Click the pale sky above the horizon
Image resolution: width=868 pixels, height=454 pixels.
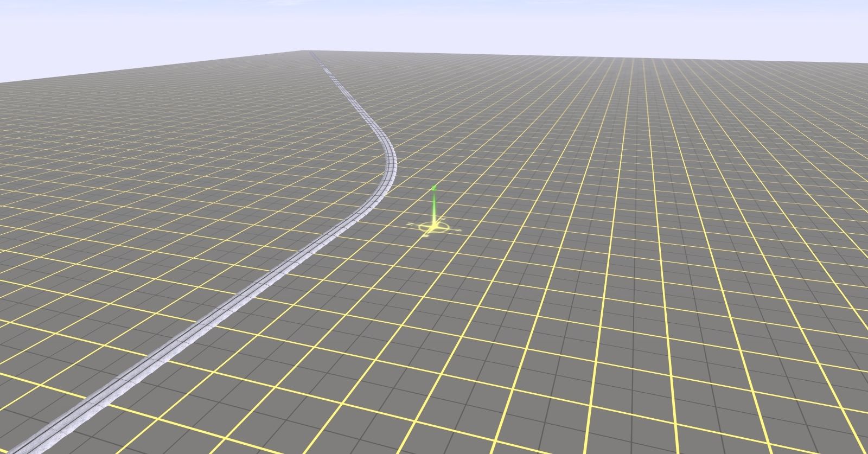point(434,22)
